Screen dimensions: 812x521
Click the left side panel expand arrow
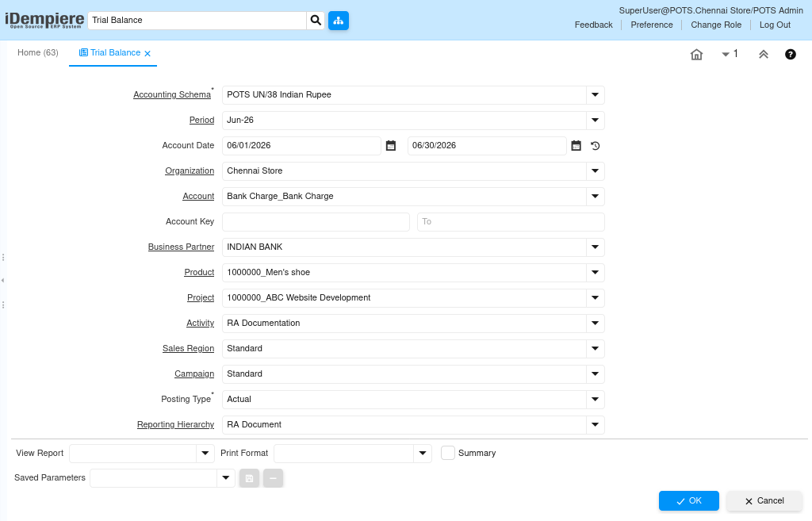(2, 281)
